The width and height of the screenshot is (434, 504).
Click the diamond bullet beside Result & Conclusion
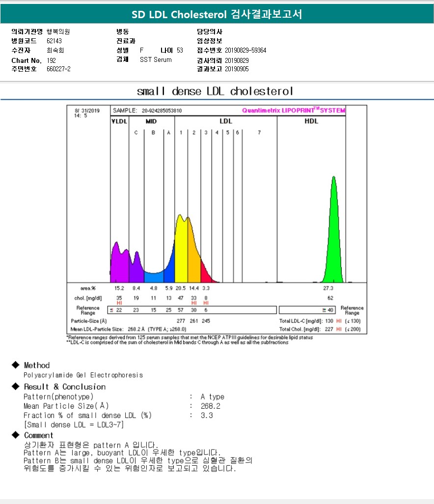[15, 387]
